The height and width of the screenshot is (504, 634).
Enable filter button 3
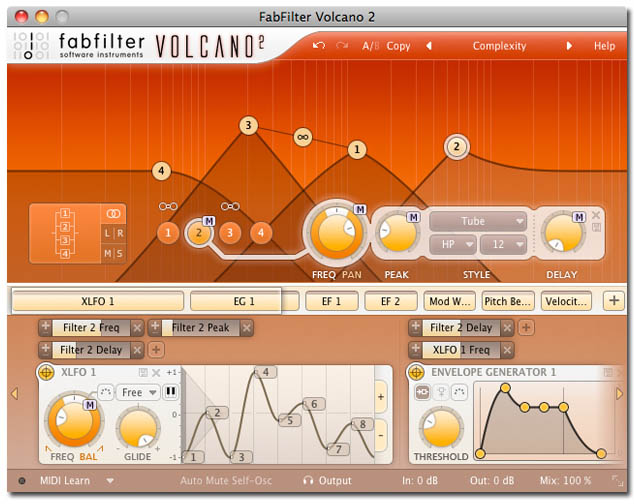click(x=230, y=233)
